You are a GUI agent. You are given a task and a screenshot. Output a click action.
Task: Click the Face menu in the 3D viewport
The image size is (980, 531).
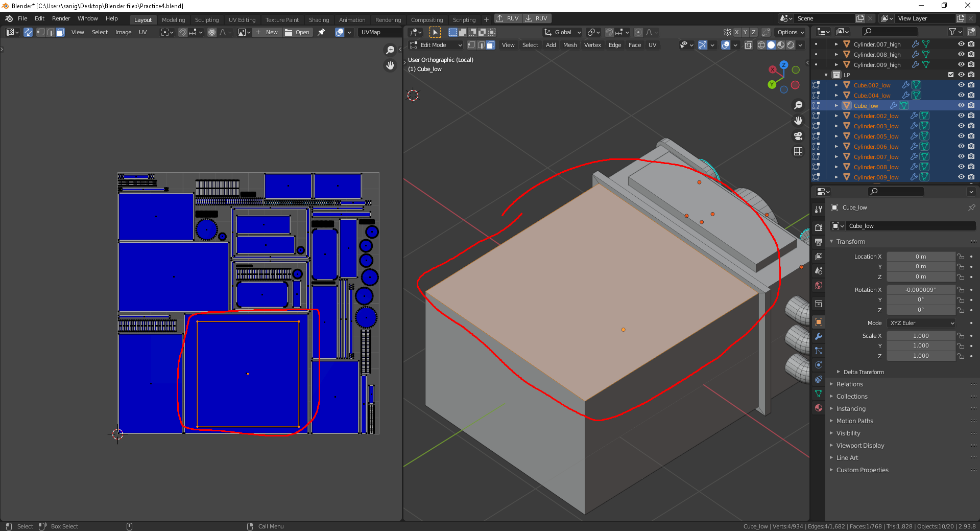click(635, 45)
